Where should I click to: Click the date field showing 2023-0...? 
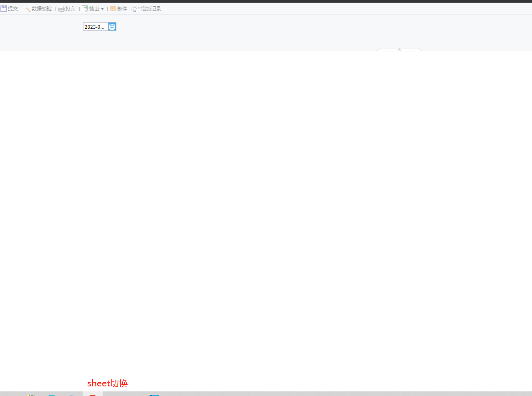tap(96, 27)
